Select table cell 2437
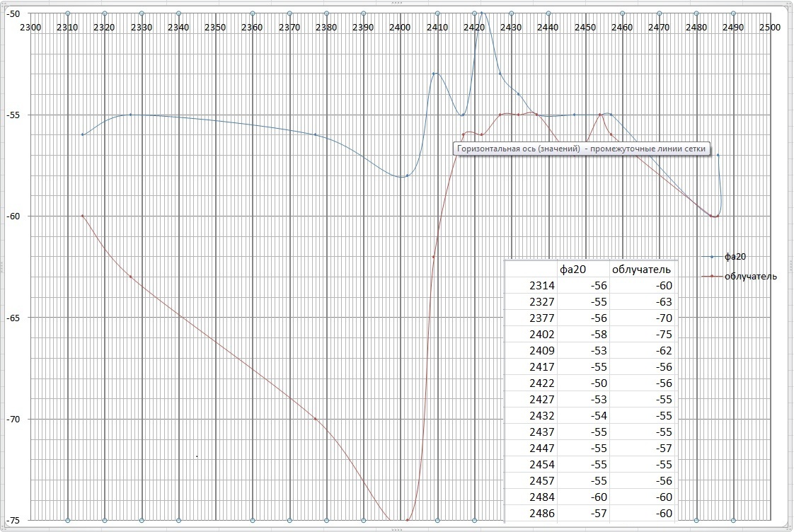The image size is (794, 532). (542, 432)
